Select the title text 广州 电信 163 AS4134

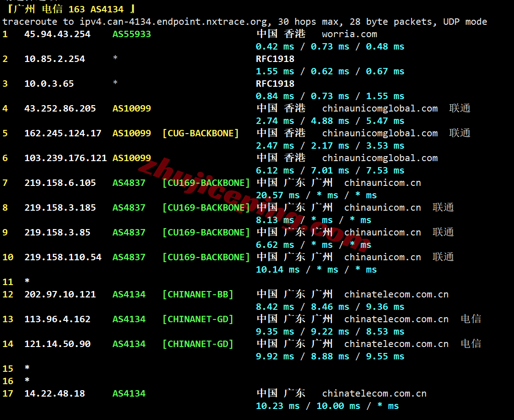[x=69, y=9]
